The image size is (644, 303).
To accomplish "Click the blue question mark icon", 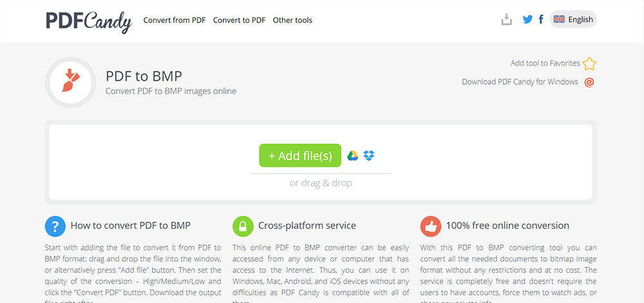I will (55, 226).
